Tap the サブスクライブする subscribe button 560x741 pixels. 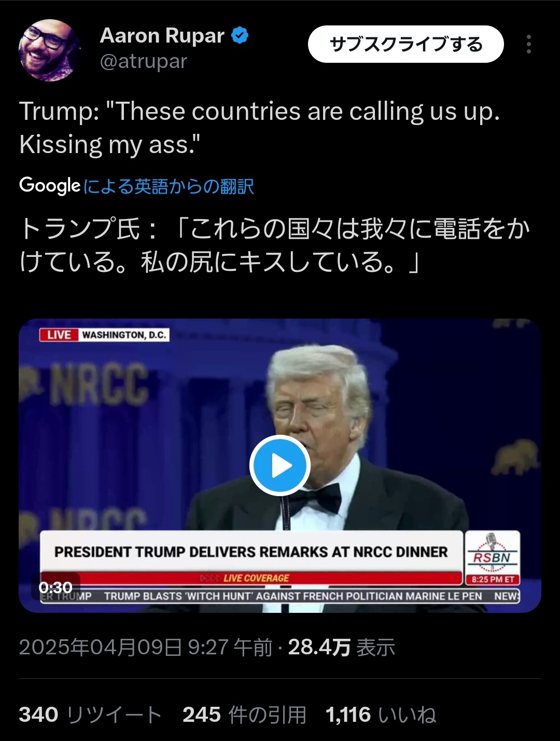(405, 45)
